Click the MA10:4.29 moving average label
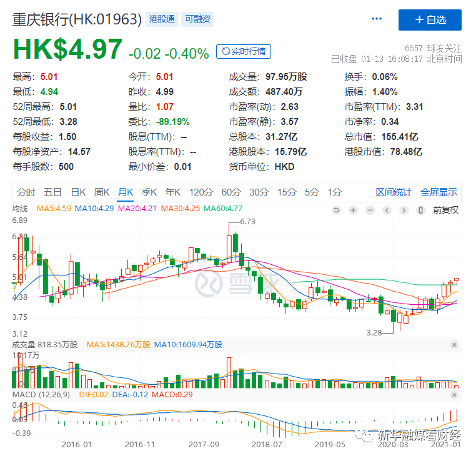 click(x=94, y=209)
